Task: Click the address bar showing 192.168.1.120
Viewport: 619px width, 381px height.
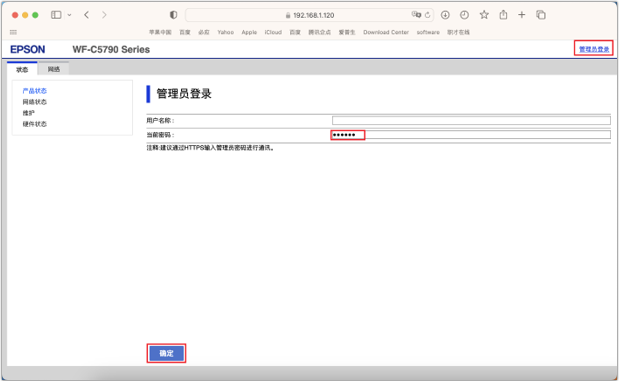Action: click(309, 15)
